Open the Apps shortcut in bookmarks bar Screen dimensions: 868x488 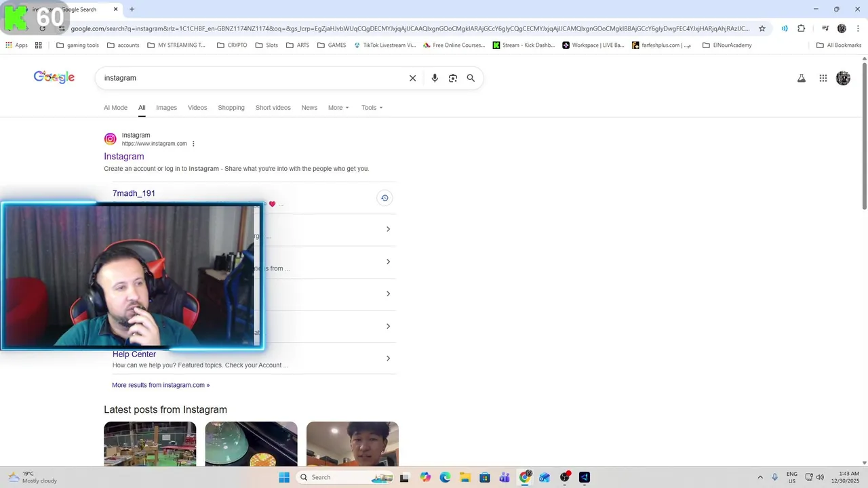[x=16, y=45]
